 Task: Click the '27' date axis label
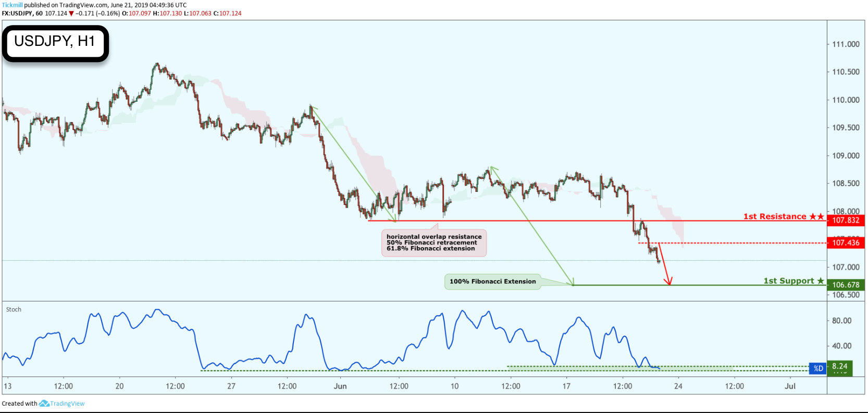coord(231,386)
